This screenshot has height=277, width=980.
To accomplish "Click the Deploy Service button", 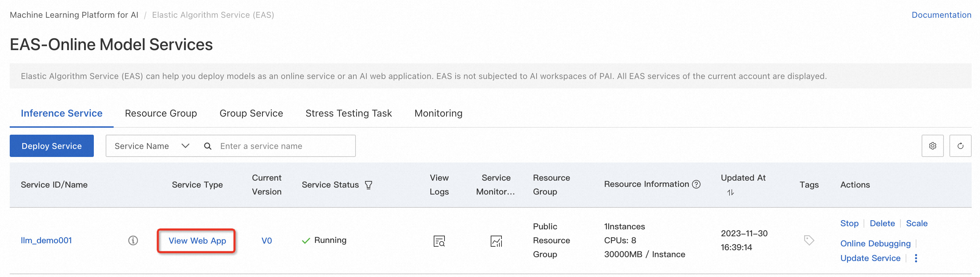I will tap(52, 146).
